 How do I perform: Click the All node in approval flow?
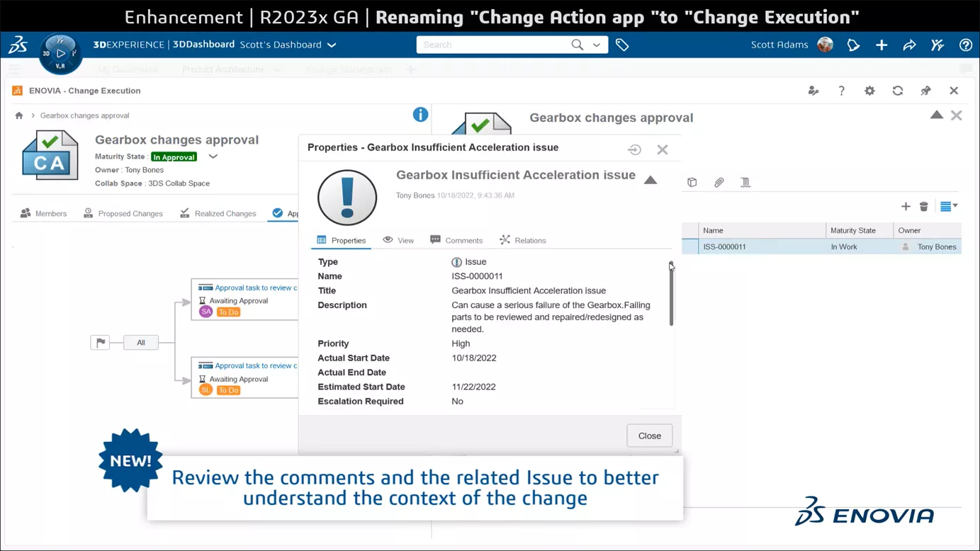point(141,343)
